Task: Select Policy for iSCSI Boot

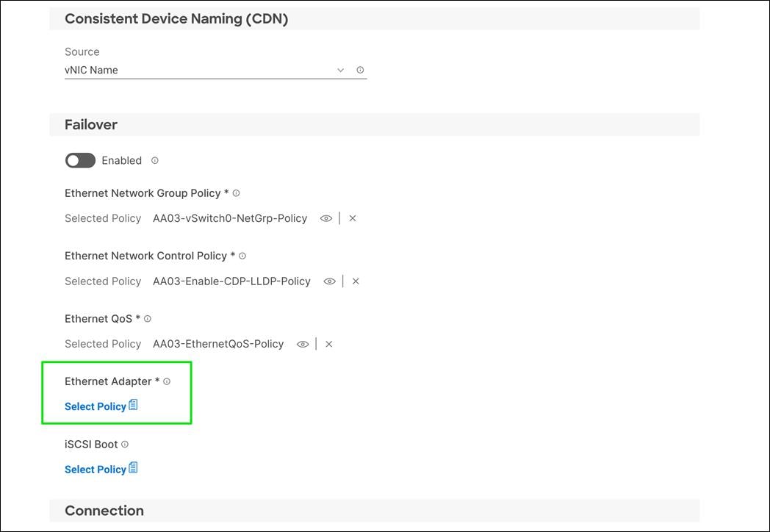Action: 95,469
